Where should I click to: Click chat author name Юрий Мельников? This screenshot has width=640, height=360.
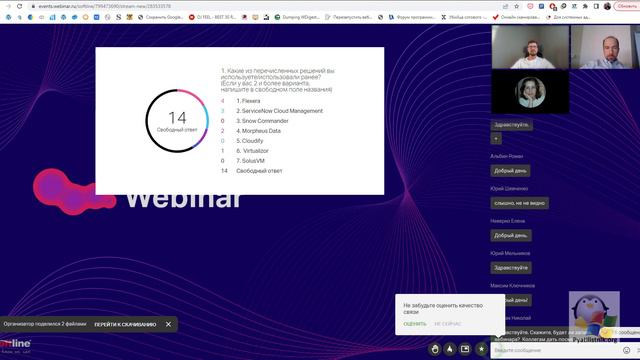(x=510, y=253)
